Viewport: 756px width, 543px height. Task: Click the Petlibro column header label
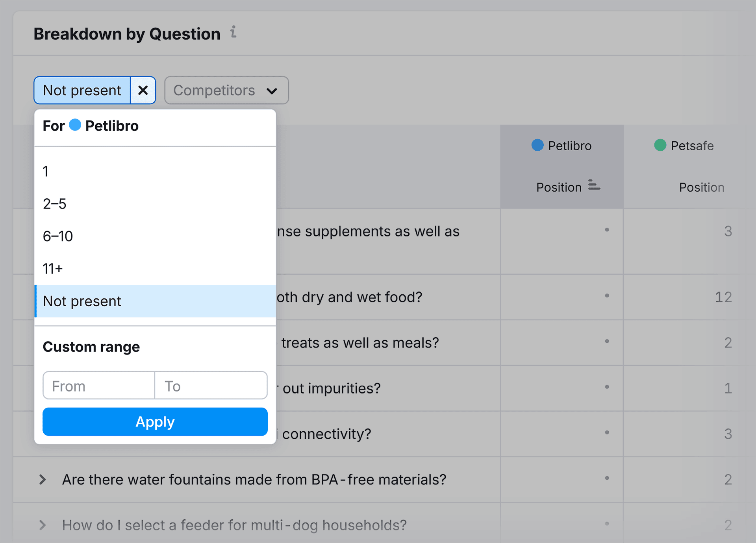coord(569,146)
